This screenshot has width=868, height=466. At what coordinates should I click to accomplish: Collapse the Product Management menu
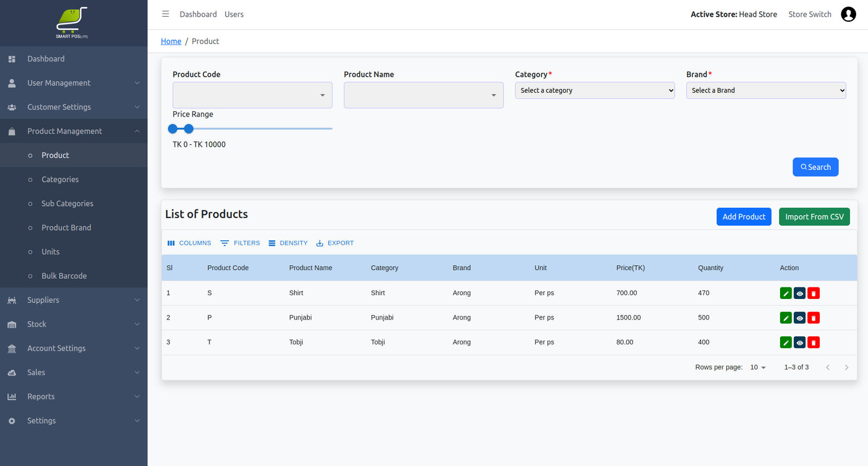tap(74, 131)
